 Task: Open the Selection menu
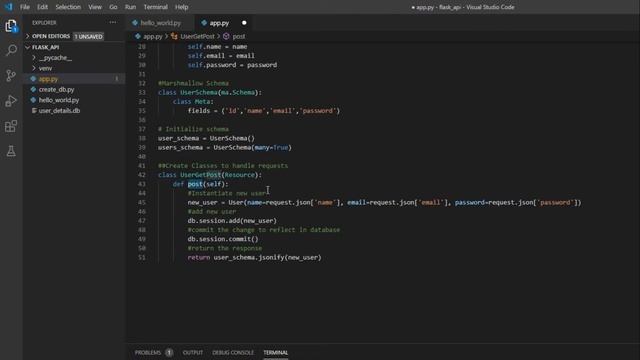coord(68,7)
